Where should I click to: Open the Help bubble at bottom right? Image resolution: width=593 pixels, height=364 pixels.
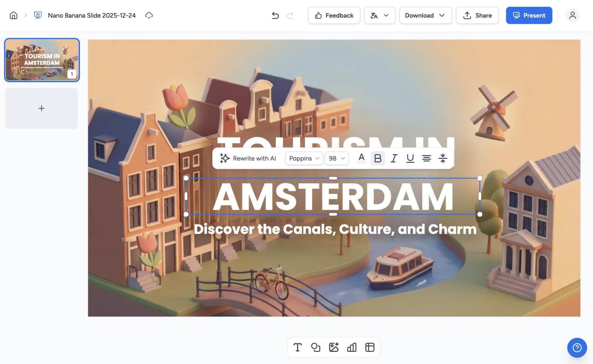[577, 347]
